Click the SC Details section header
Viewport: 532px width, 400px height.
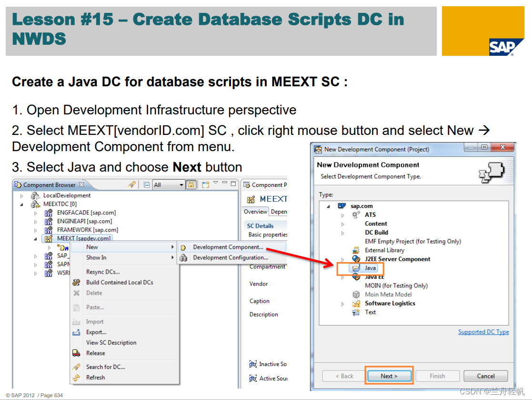(x=260, y=226)
